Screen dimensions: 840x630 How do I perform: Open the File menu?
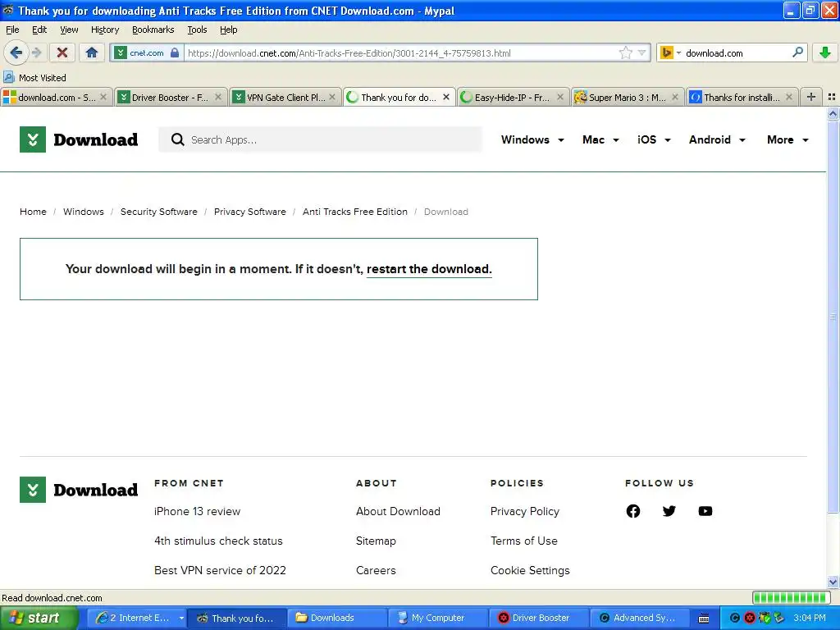coord(12,30)
